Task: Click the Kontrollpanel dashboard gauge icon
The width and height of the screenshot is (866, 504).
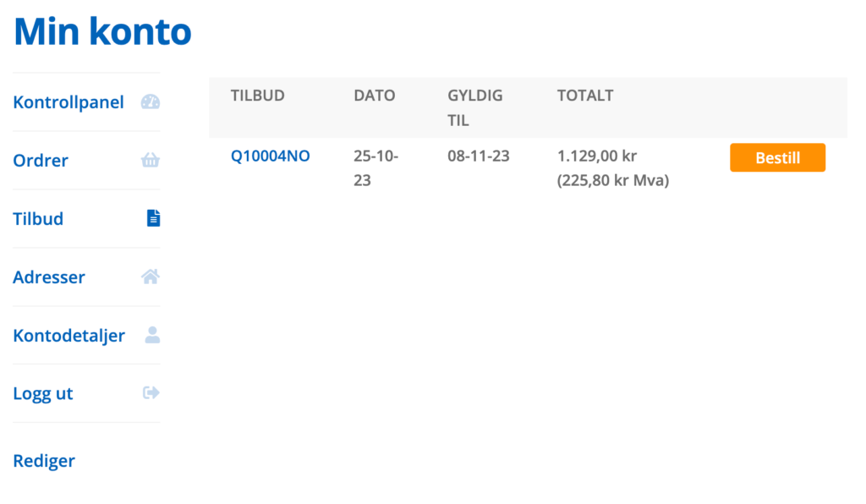Action: 151,102
